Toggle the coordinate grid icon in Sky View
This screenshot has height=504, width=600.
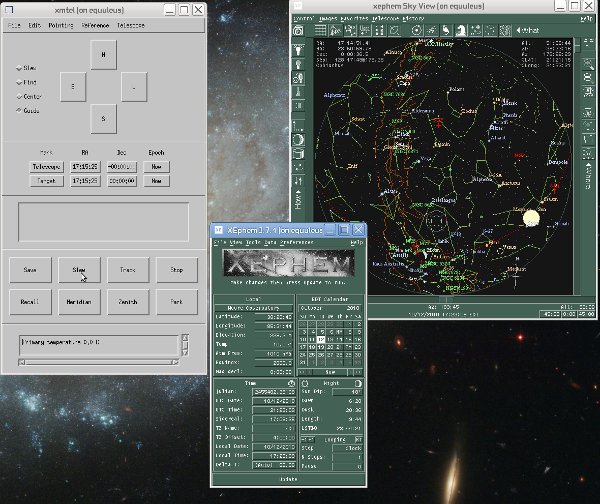click(321, 30)
